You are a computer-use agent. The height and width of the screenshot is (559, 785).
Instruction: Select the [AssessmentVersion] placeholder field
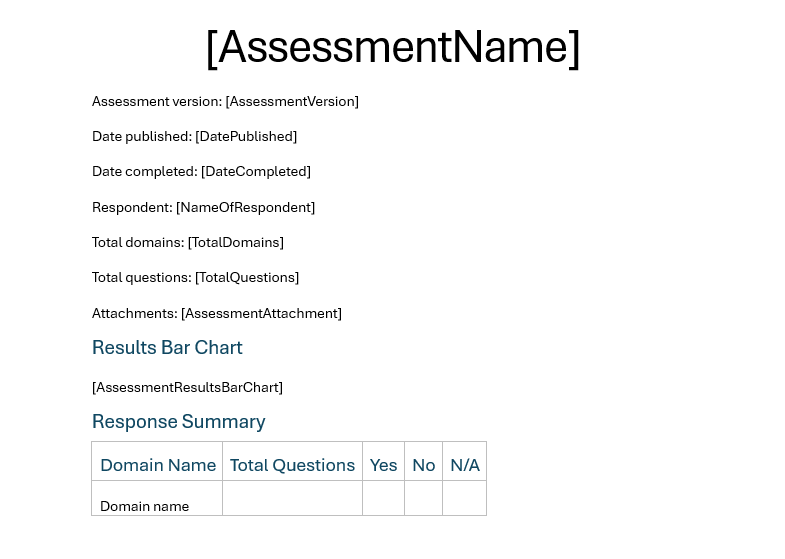click(x=292, y=102)
